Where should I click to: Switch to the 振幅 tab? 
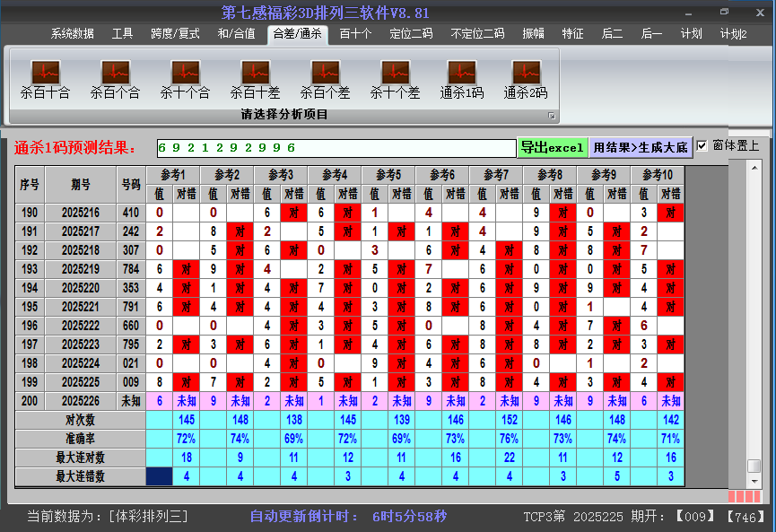534,34
